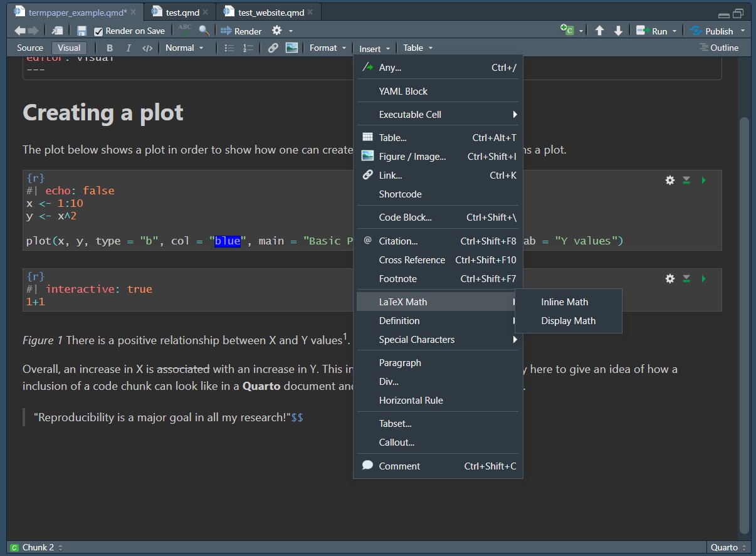Open the Normal paragraph style dropdown
Screen dimensions: 756x556
click(184, 48)
